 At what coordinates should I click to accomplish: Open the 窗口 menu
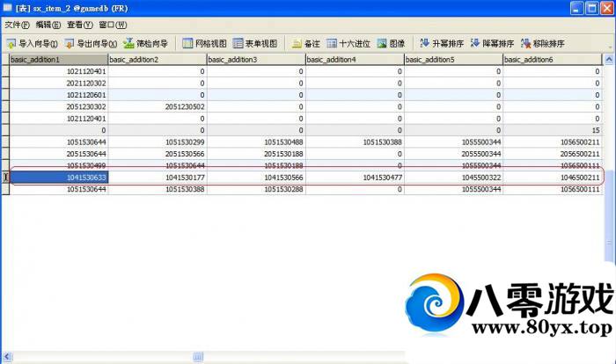(x=113, y=25)
